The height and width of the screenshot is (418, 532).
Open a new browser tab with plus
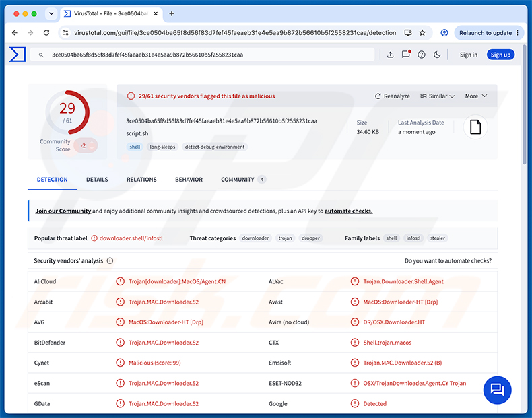point(171,14)
